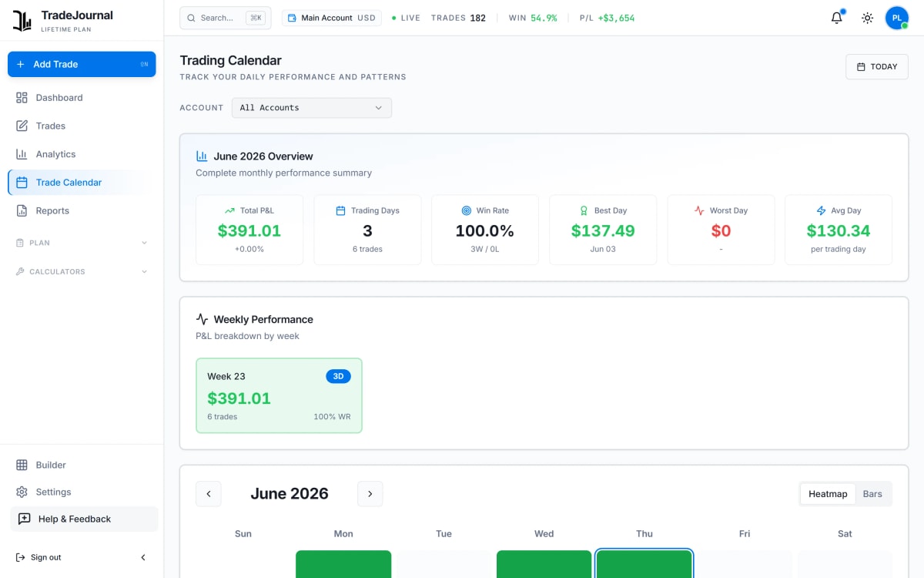
Task: Open the All Accounts dropdown
Action: (311, 108)
